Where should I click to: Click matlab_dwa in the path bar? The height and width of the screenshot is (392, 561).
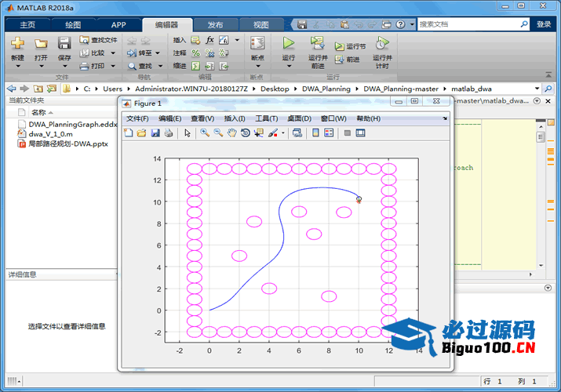click(x=472, y=89)
